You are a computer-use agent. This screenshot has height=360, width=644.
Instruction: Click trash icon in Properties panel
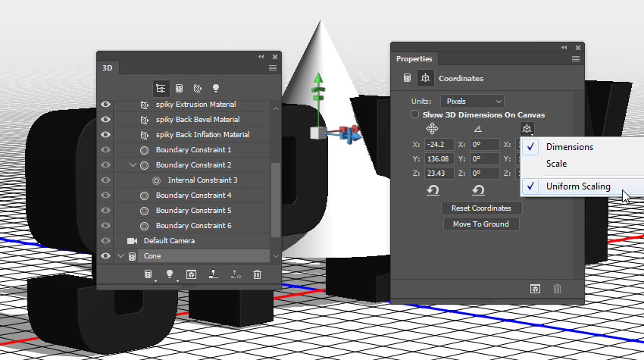coord(557,289)
